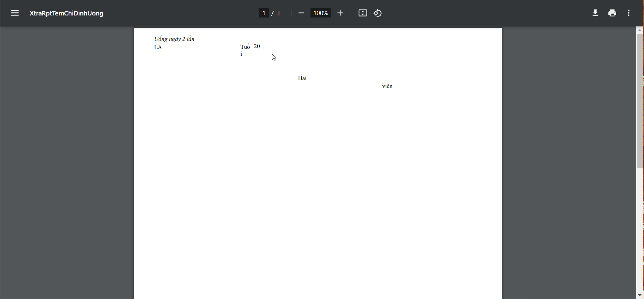This screenshot has height=299, width=644.
Task: Click the text "Uống ngày 2 lần"
Action: pyautogui.click(x=174, y=39)
